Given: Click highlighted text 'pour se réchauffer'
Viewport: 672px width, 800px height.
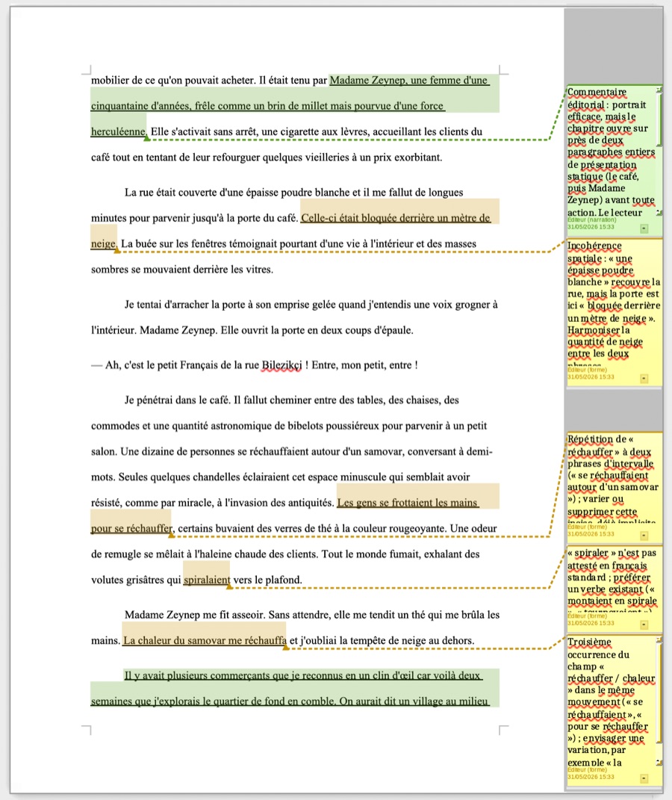Looking at the screenshot, I should pos(131,529).
